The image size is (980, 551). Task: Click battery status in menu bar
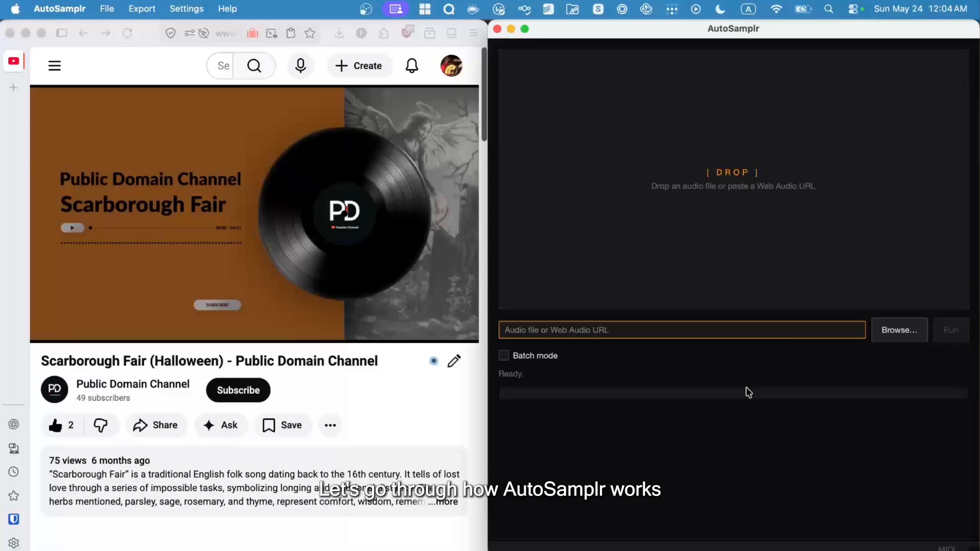(x=803, y=8)
